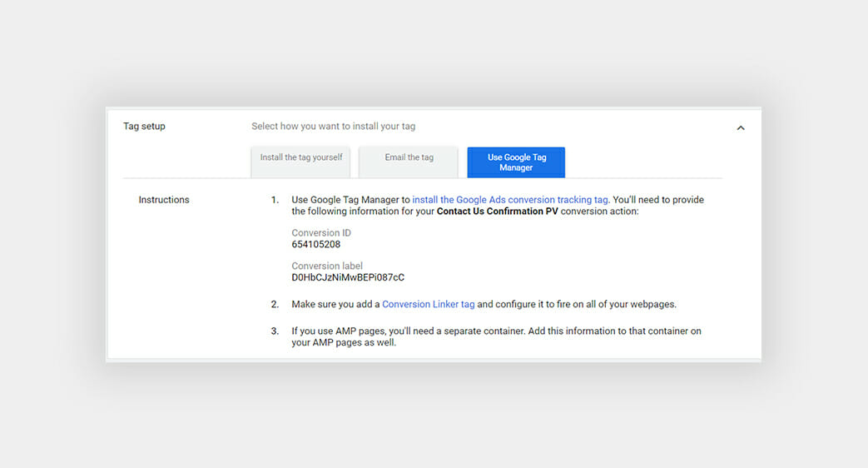Collapse the Tag setup section chevron
Image resolution: width=868 pixels, height=468 pixels.
(x=740, y=128)
